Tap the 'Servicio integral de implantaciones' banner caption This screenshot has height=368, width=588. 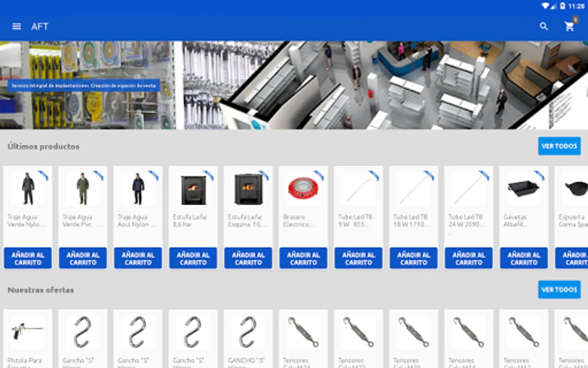(x=84, y=85)
